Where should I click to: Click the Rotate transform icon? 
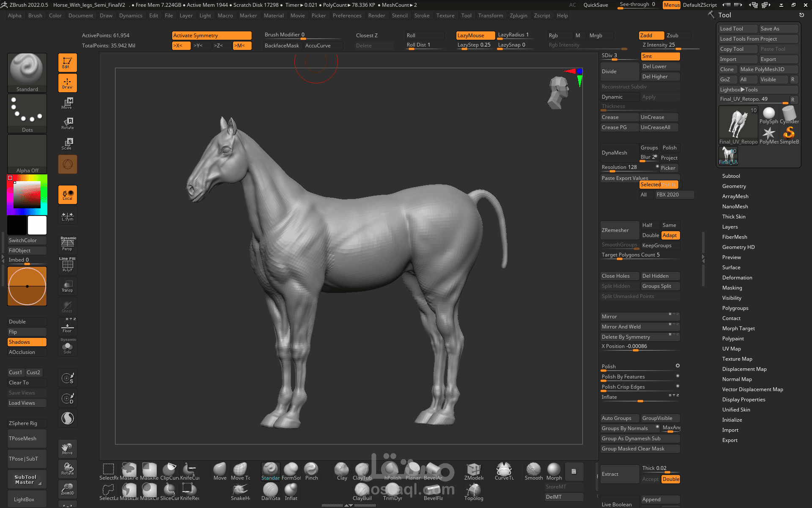(67, 123)
